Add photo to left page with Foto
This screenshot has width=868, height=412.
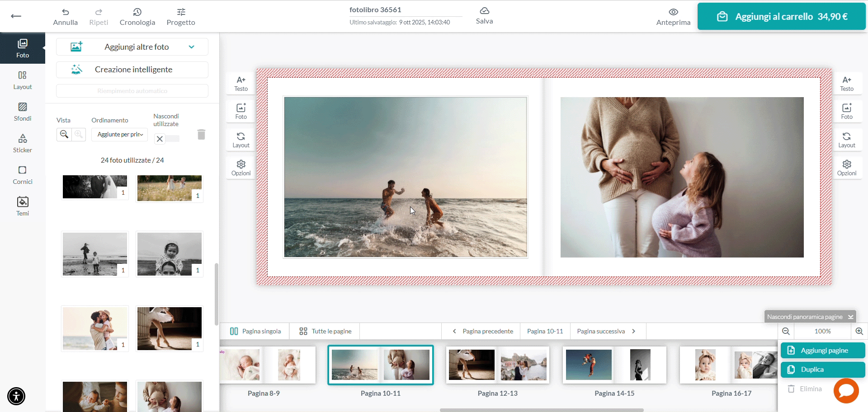[241, 112]
